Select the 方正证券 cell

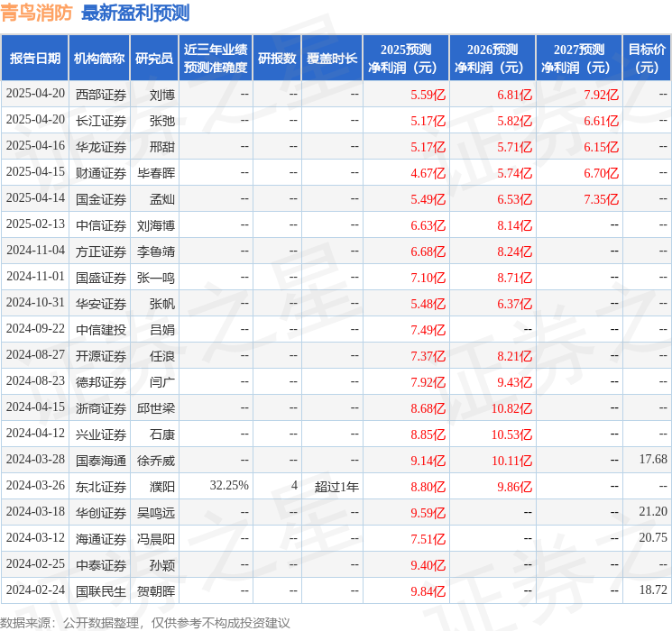[x=101, y=251]
